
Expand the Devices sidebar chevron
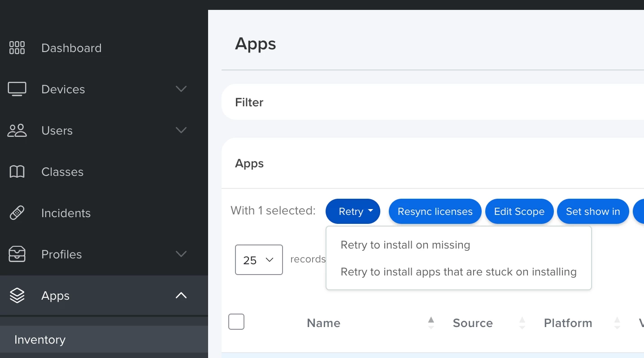pyautogui.click(x=181, y=89)
